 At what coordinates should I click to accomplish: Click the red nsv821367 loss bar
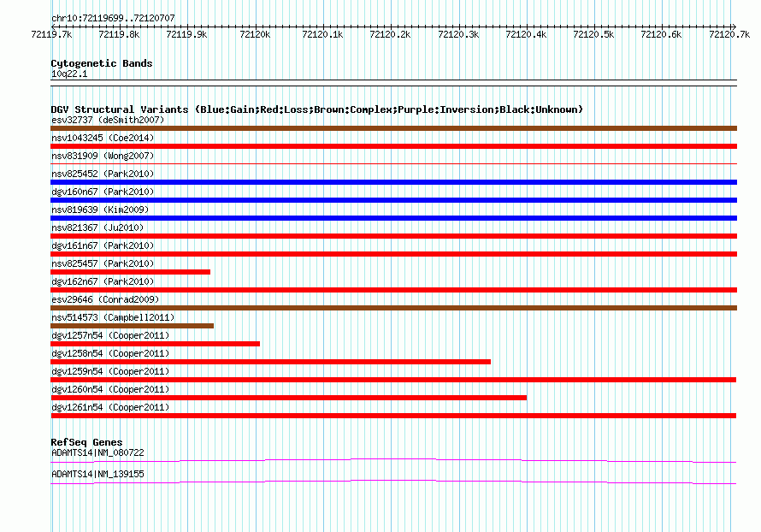(393, 236)
